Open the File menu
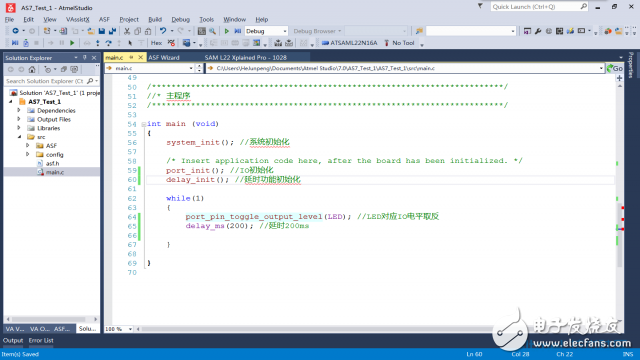The height and width of the screenshot is (360, 640). point(9,19)
